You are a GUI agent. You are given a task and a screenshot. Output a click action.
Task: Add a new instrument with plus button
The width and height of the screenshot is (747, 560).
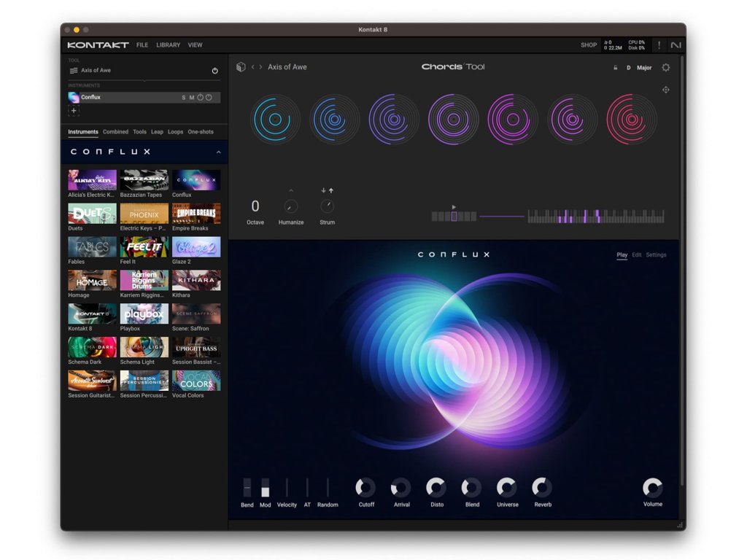pos(74,111)
